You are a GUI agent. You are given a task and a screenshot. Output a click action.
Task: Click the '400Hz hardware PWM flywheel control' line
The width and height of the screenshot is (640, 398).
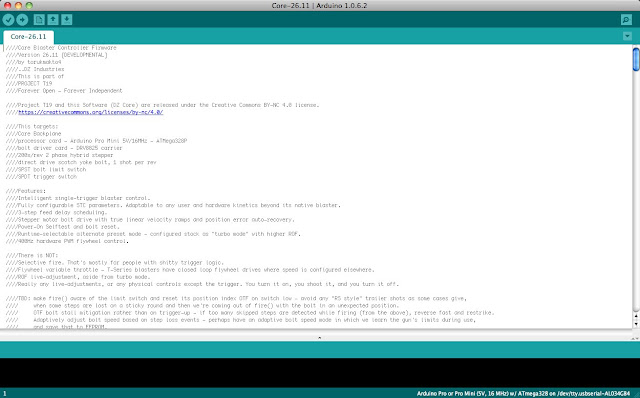tap(67, 241)
